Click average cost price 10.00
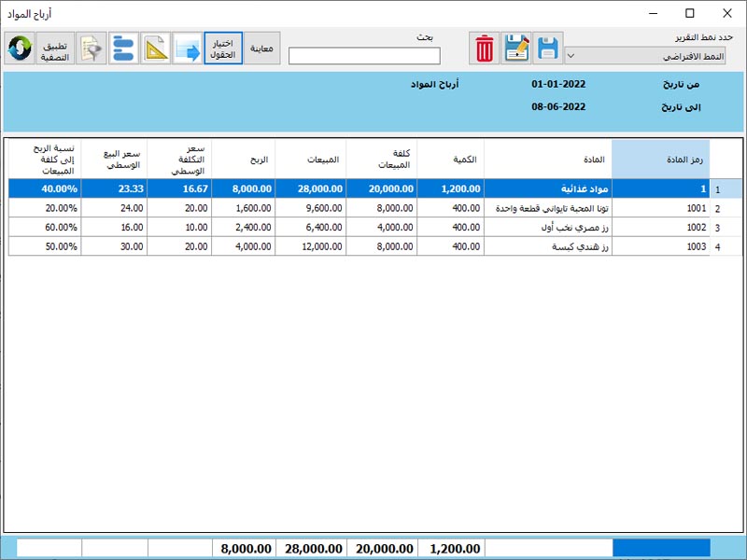The image size is (747, 560). click(x=179, y=227)
